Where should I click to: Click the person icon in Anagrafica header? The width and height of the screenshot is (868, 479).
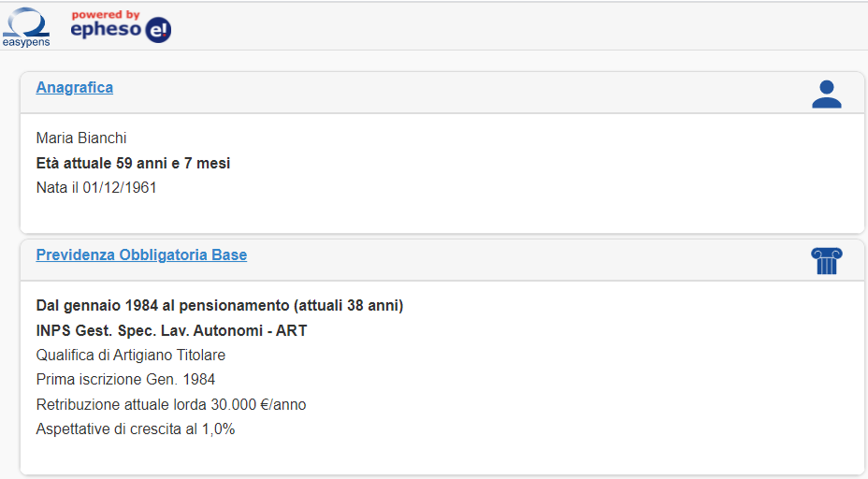827,94
